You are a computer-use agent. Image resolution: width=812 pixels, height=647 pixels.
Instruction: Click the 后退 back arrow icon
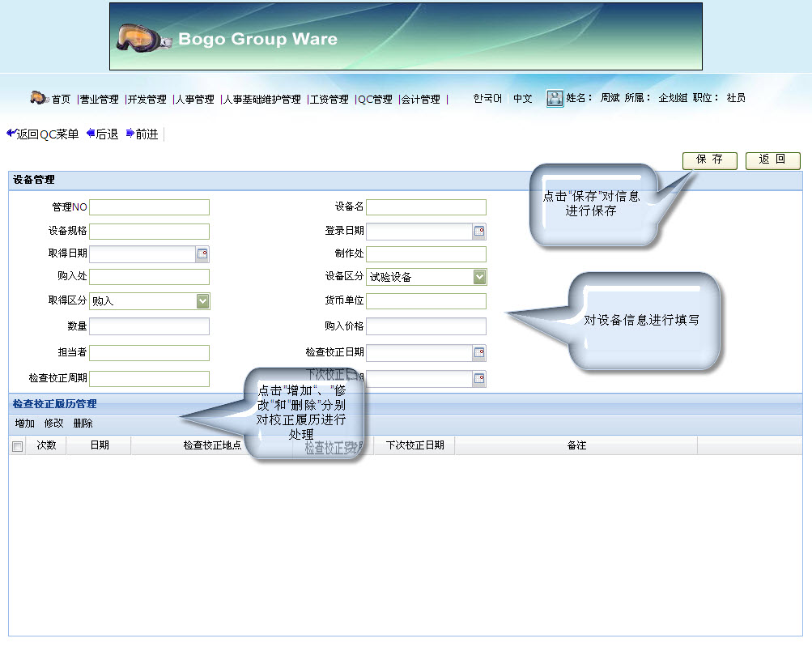tap(91, 134)
